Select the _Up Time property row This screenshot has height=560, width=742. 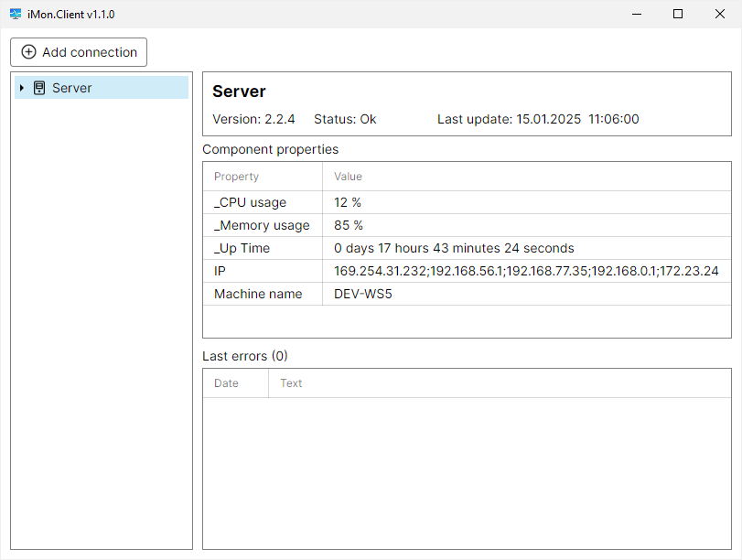(x=242, y=248)
